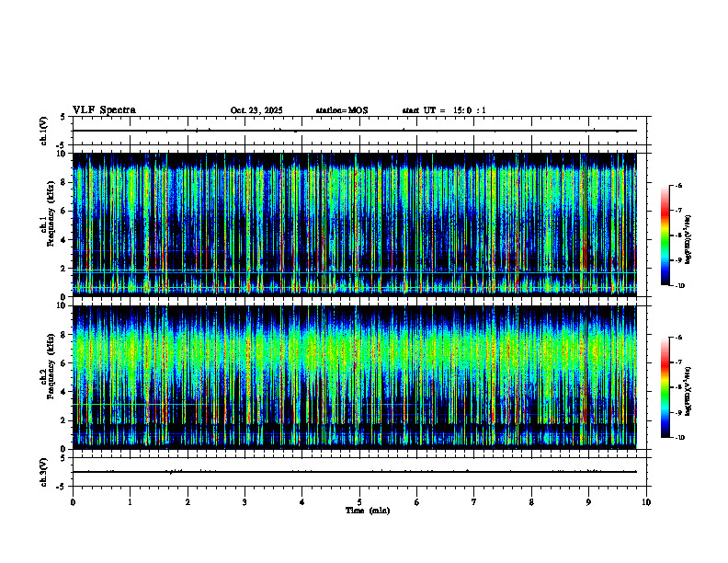
Task: Click time axis tick label "0"
Action: [73, 502]
